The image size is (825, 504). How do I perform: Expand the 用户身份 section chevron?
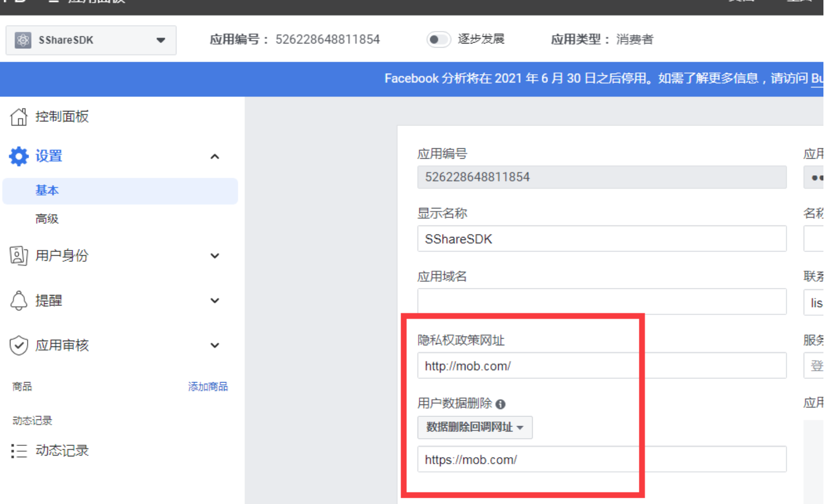215,256
